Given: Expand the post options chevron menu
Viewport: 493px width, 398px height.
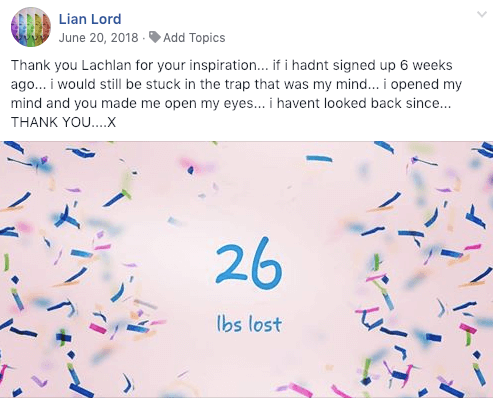Looking at the screenshot, I should (x=482, y=14).
